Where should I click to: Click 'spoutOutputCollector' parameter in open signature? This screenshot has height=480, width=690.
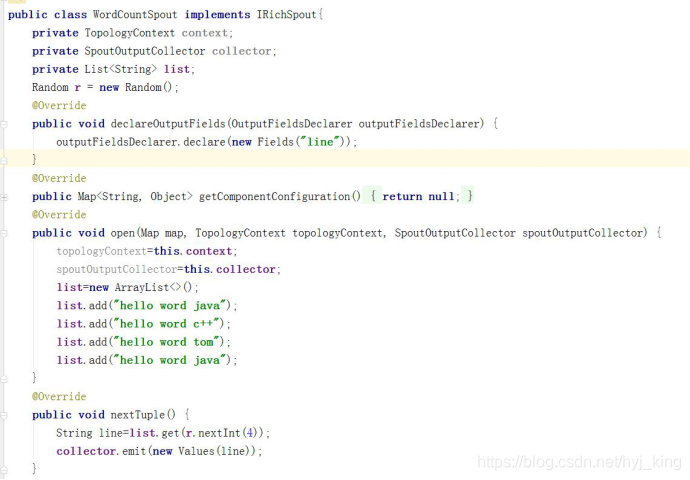pyautogui.click(x=582, y=233)
